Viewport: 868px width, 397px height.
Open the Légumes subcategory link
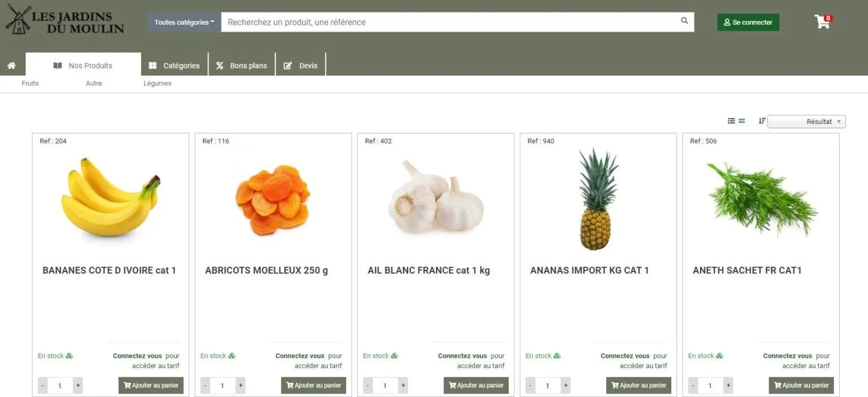click(x=157, y=83)
